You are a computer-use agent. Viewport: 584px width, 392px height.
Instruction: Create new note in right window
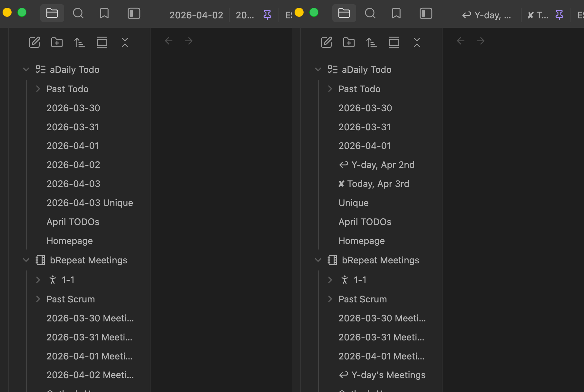click(326, 42)
